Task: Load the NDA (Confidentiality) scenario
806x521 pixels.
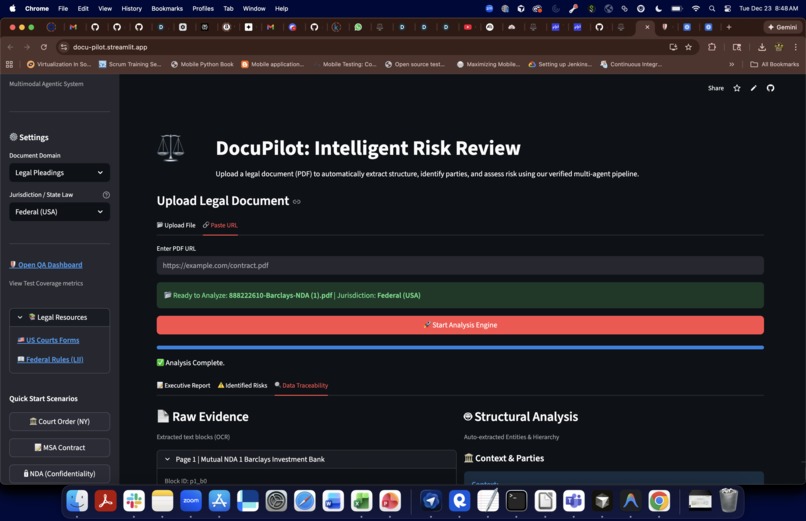Action: (60, 474)
